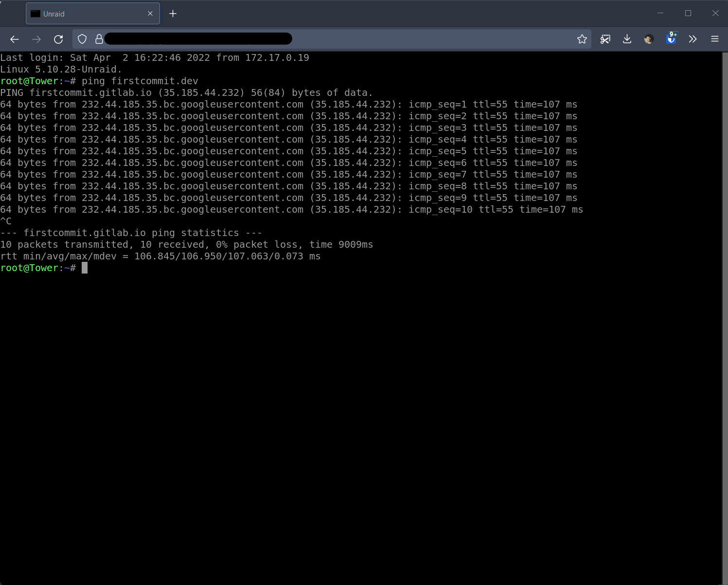View site security via the padlock icon
This screenshot has height=585, width=728.
pyautogui.click(x=99, y=39)
